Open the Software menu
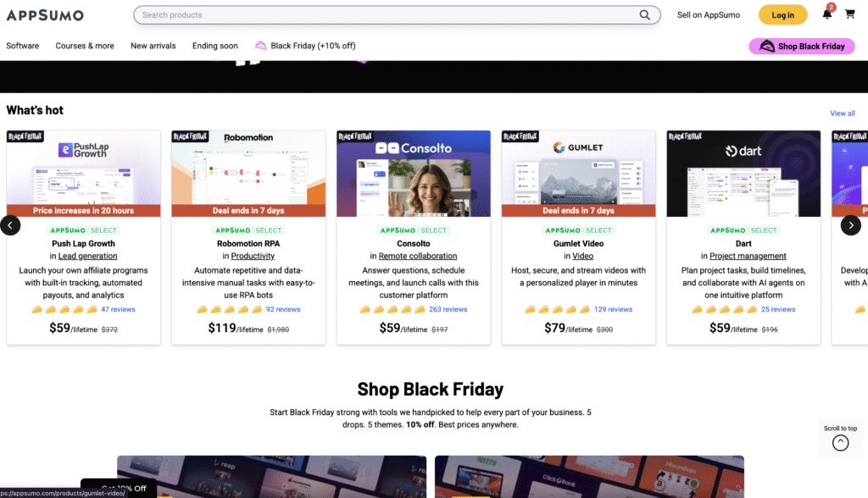The height and width of the screenshot is (498, 868). pyautogui.click(x=23, y=46)
